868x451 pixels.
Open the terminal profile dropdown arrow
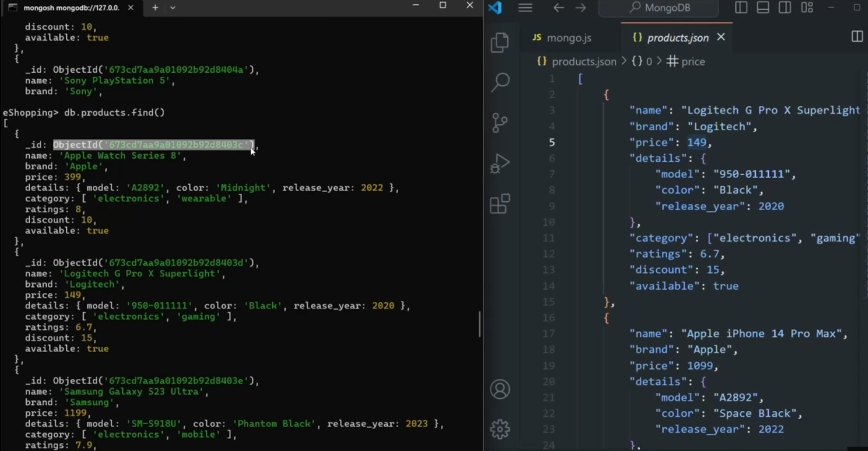173,8
